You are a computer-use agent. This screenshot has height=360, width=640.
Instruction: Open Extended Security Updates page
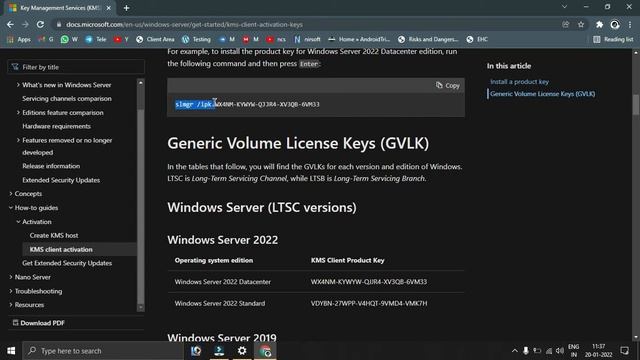[61, 180]
